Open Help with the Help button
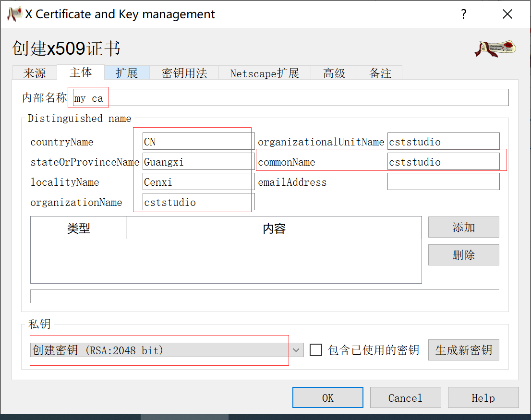 pos(483,397)
